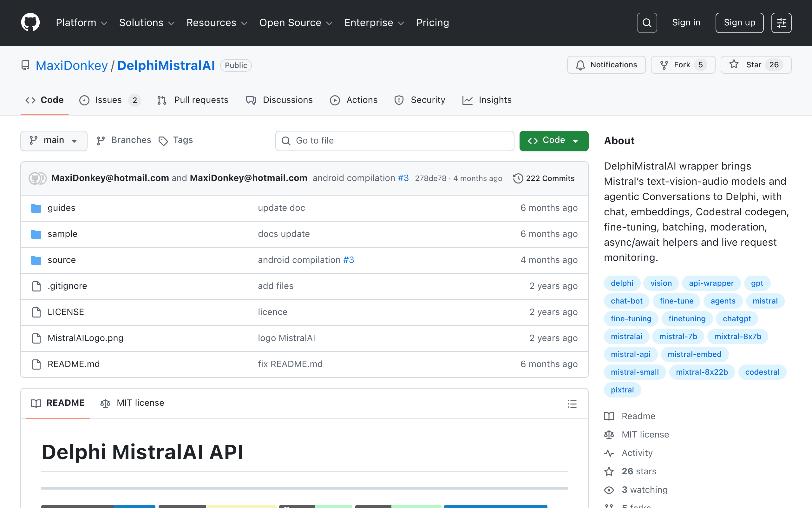This screenshot has height=508, width=812.
Task: Switch to the MIT license tab
Action: (x=132, y=403)
